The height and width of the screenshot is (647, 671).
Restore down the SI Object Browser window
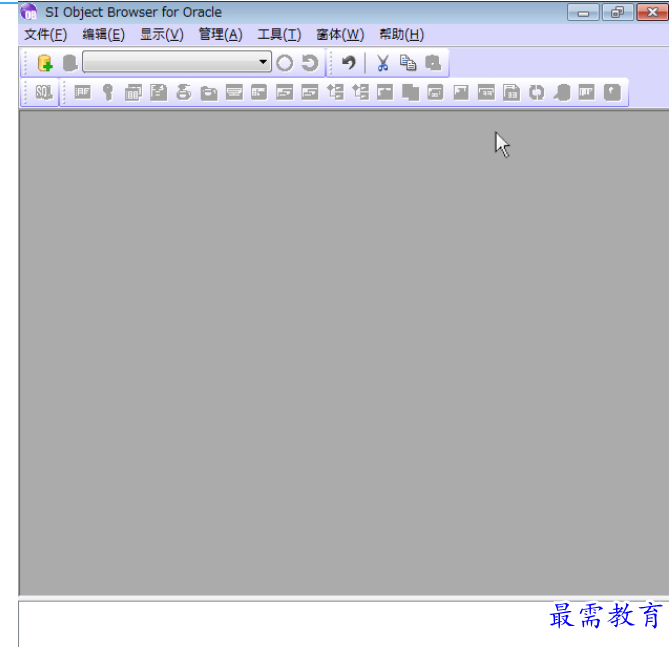pos(618,12)
